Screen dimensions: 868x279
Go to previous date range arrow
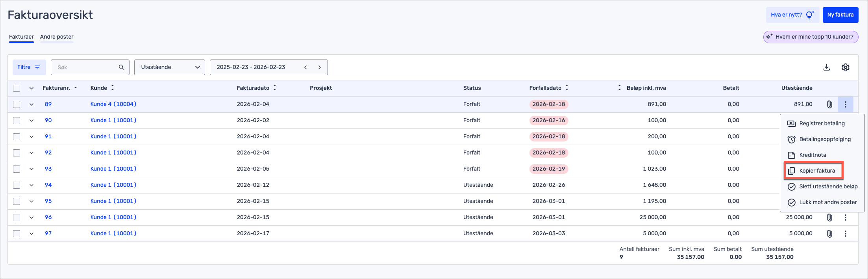[x=305, y=67]
